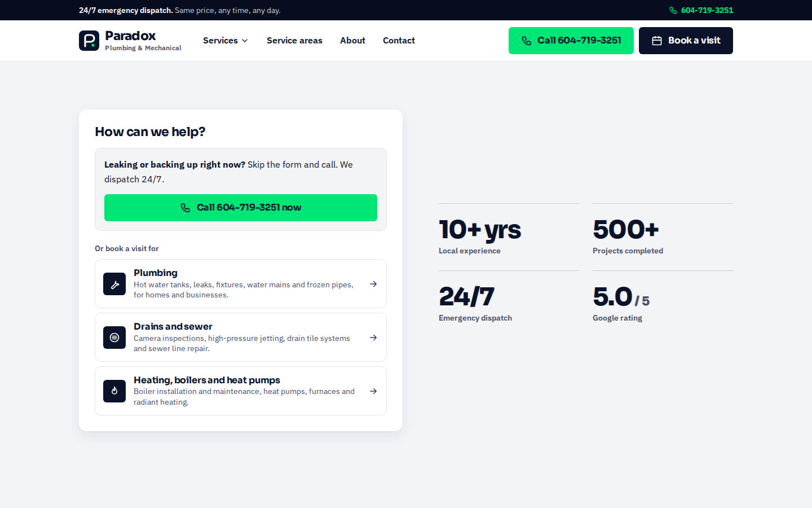Image resolution: width=812 pixels, height=508 pixels.
Task: Click phone icon in Call now button
Action: click(x=185, y=208)
